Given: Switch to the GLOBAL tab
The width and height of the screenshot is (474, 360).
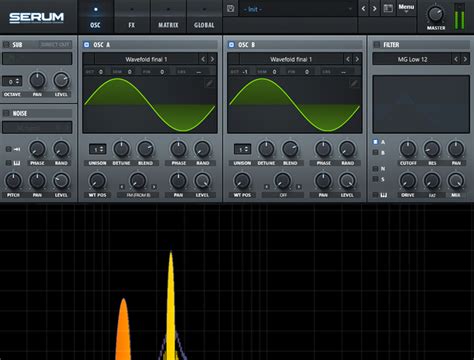Looking at the screenshot, I should [204, 17].
